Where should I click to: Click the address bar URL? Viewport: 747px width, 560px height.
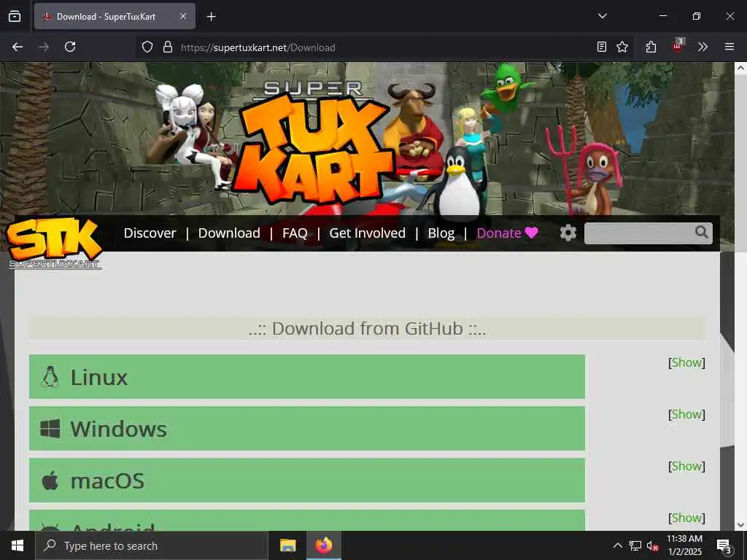pos(258,47)
